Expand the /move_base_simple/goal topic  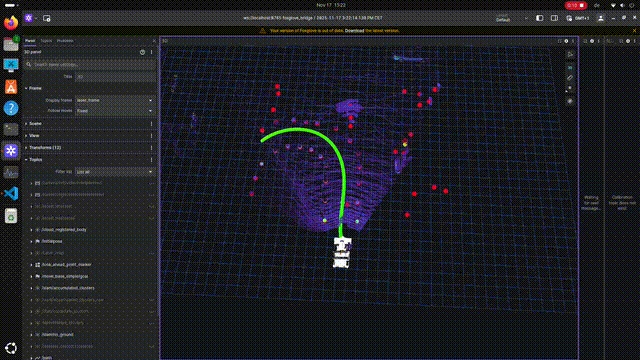pyautogui.click(x=31, y=276)
